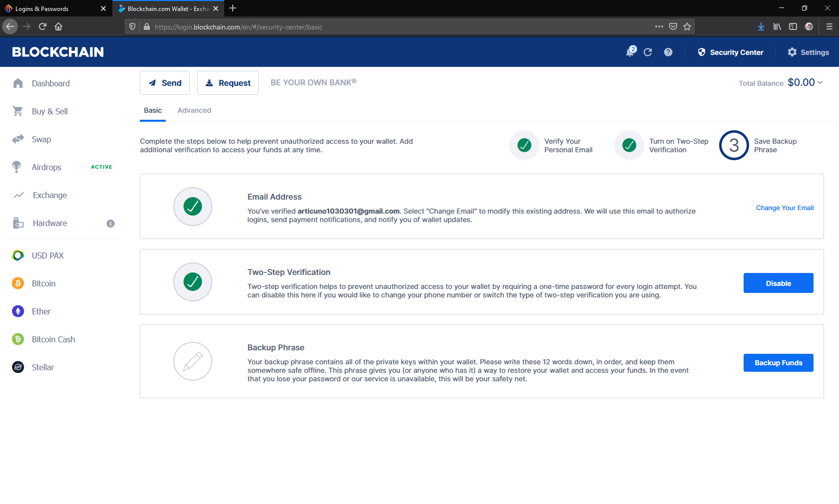Bookmark this page with star icon
Viewport: 839px width, 504px height.
point(687,26)
